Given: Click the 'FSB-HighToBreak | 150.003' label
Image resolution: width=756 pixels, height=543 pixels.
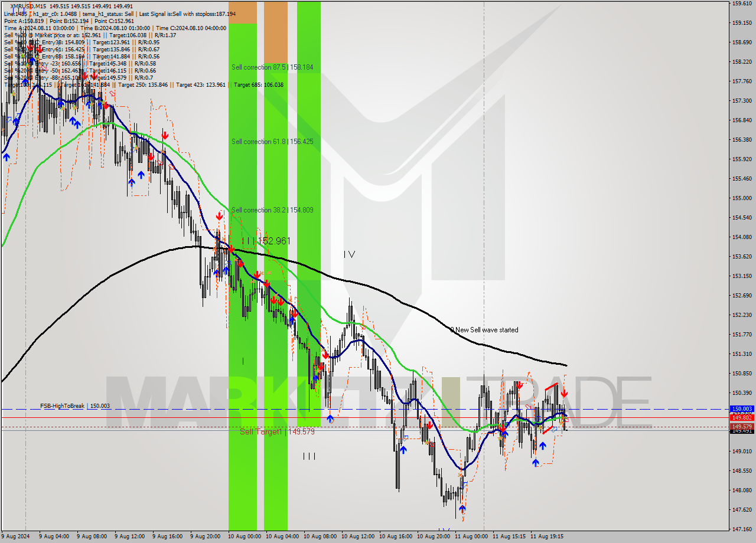Looking at the screenshot, I should [x=75, y=406].
